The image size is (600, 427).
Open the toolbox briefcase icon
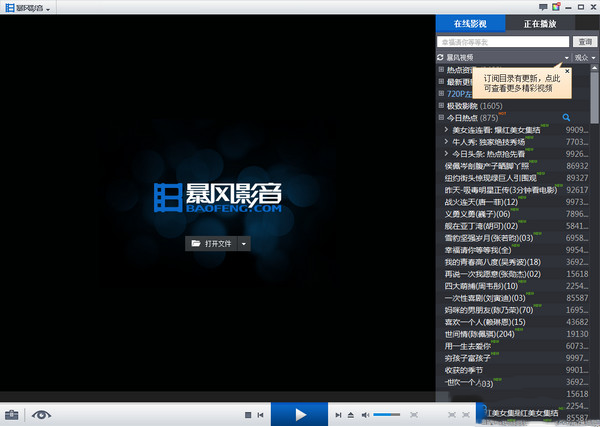(x=11, y=415)
